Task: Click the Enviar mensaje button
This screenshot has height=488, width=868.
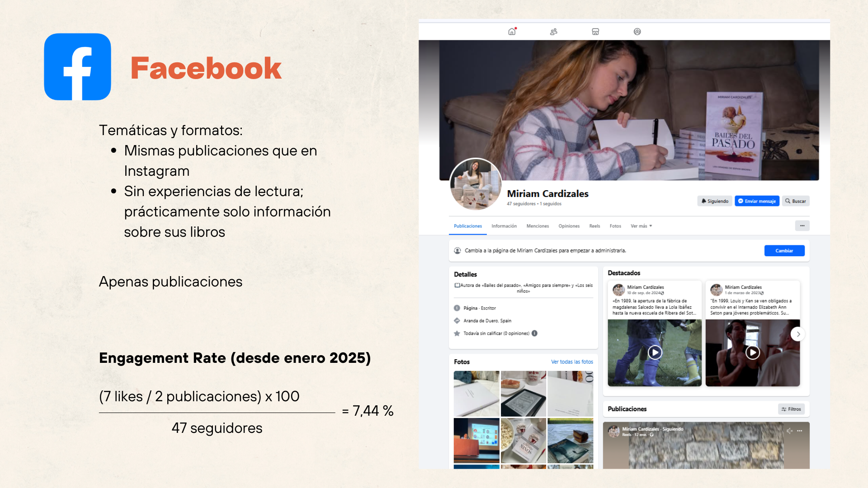Action: (x=757, y=201)
